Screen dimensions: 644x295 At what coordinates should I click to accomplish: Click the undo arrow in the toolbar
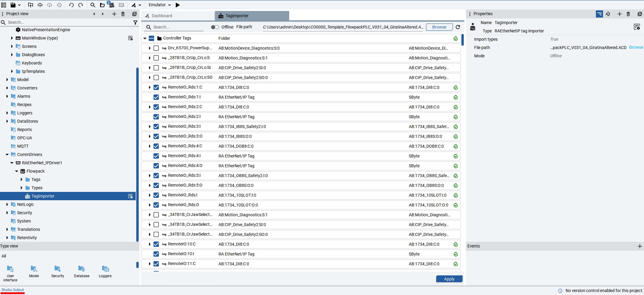(x=71, y=5)
